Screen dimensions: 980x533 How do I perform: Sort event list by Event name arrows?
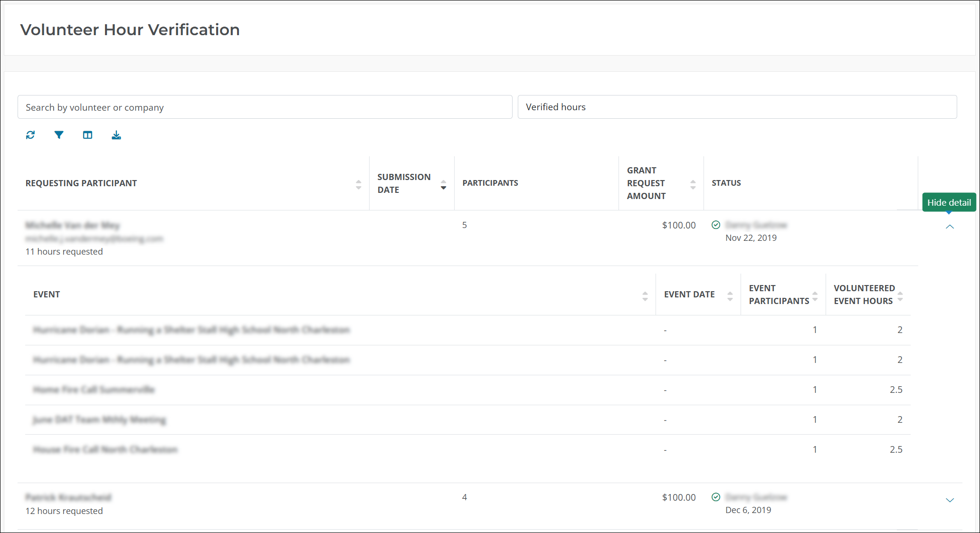coord(645,296)
